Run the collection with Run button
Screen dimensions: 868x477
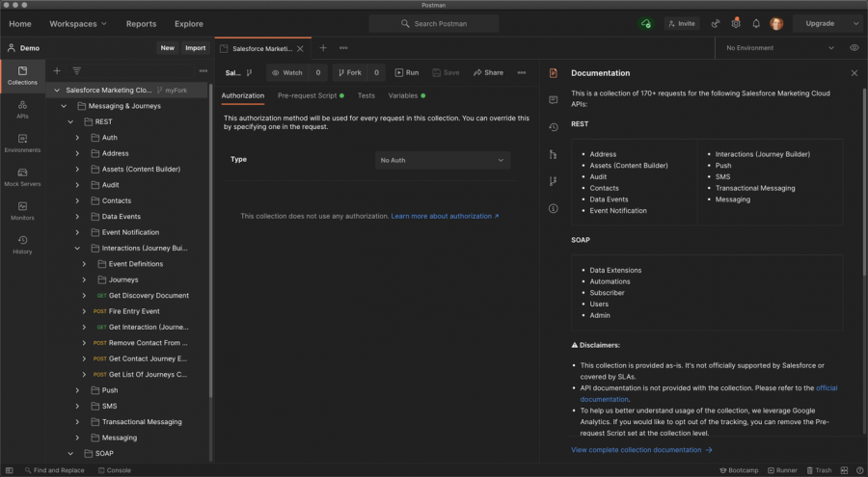[407, 72]
